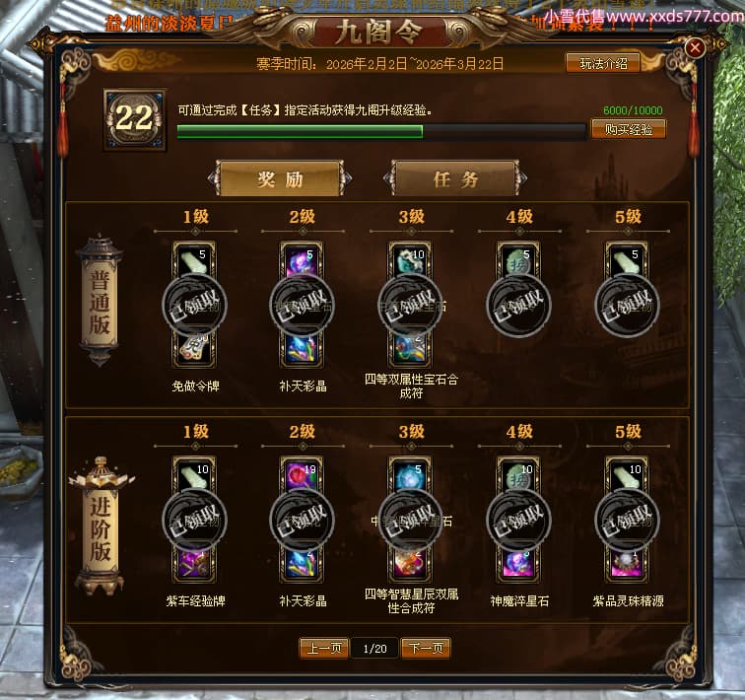Go back with the 上一页 button

(324, 648)
